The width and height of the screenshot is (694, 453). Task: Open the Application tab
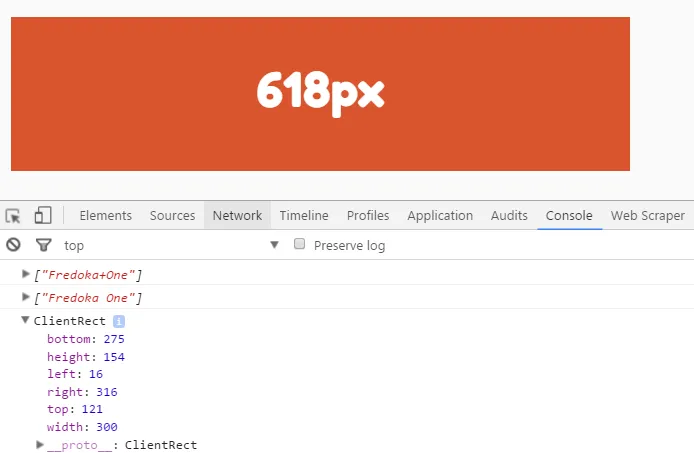tap(440, 216)
